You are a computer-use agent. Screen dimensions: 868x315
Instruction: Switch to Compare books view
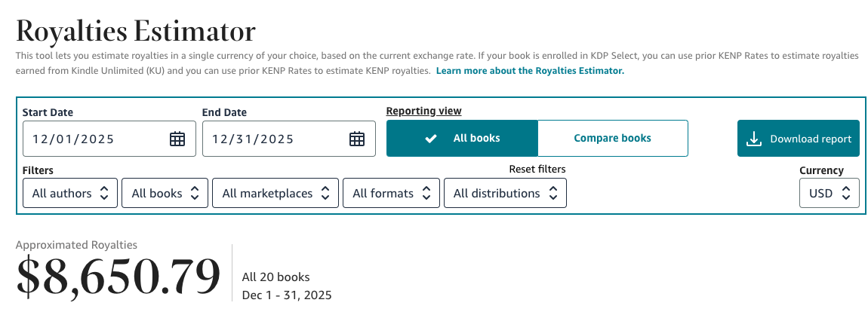(612, 139)
